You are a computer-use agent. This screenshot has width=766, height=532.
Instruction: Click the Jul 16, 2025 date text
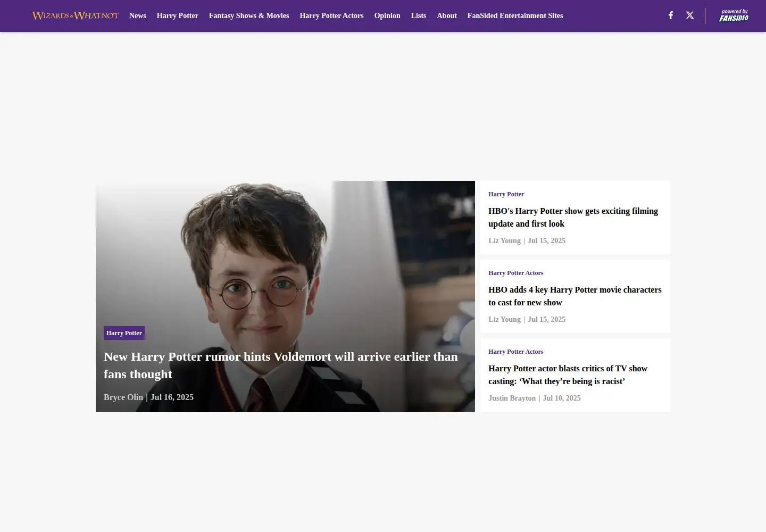coord(172,397)
